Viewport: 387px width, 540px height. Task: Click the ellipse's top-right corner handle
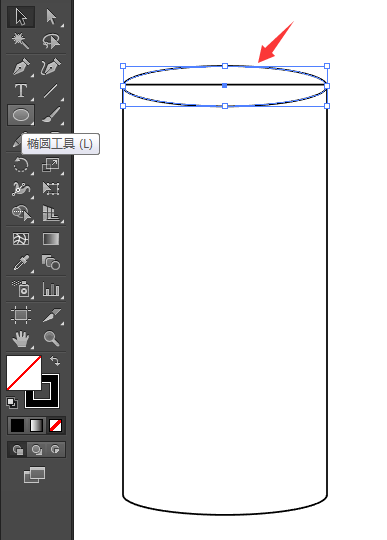(327, 66)
